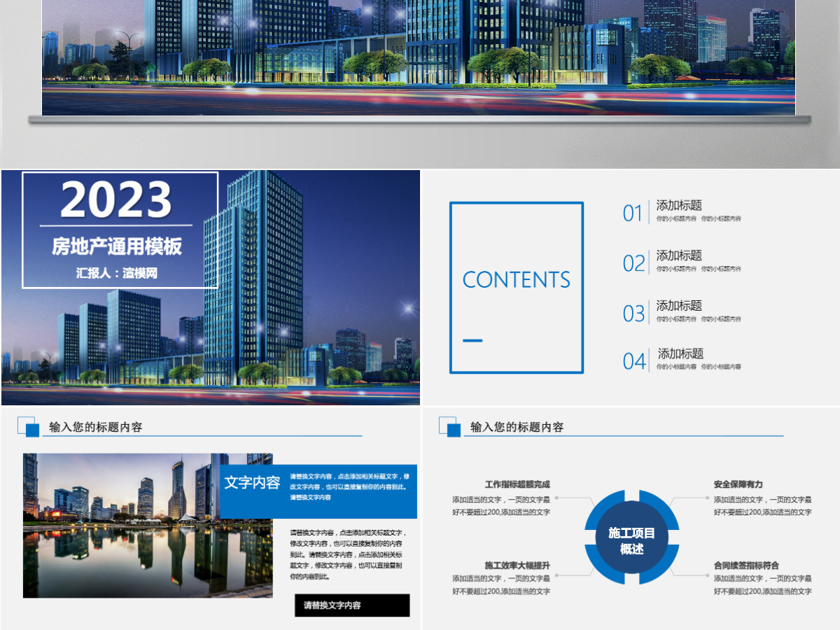
Task: Select 添加标题 beside number 02
Action: coord(679,255)
